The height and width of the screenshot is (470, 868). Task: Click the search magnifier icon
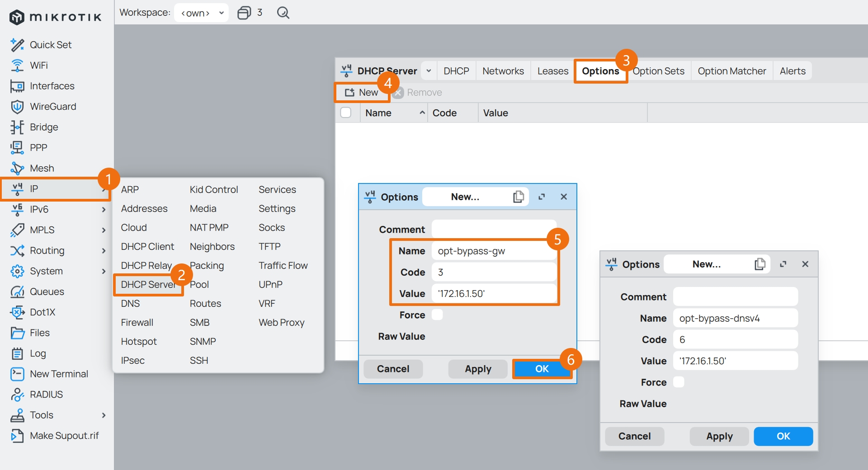(283, 13)
